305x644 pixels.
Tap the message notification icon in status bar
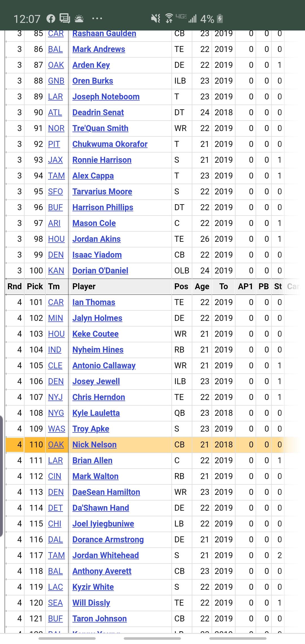pyautogui.click(x=65, y=19)
